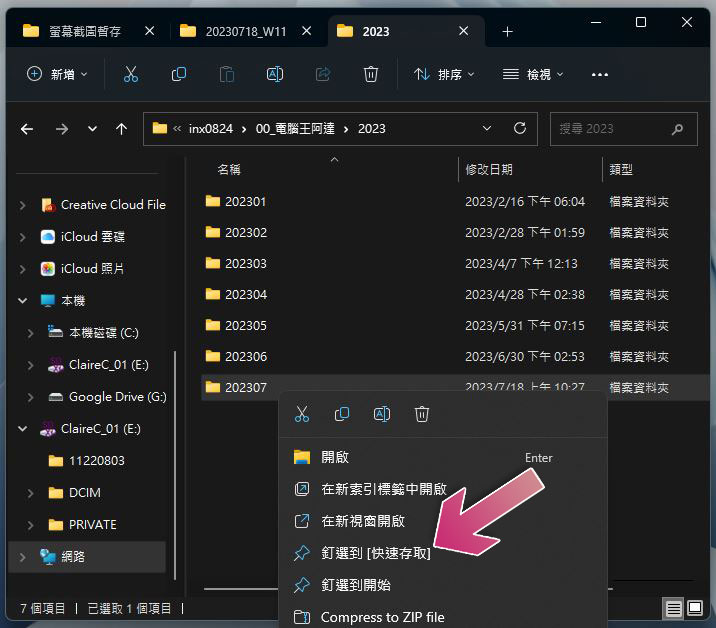
Task: Click the Cut icon in the toolbar
Action: [x=131, y=74]
